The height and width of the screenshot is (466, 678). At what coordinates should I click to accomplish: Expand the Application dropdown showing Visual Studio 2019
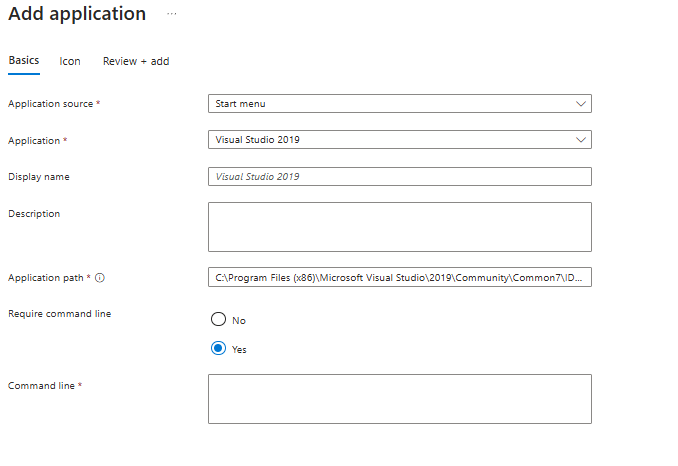click(x=400, y=140)
